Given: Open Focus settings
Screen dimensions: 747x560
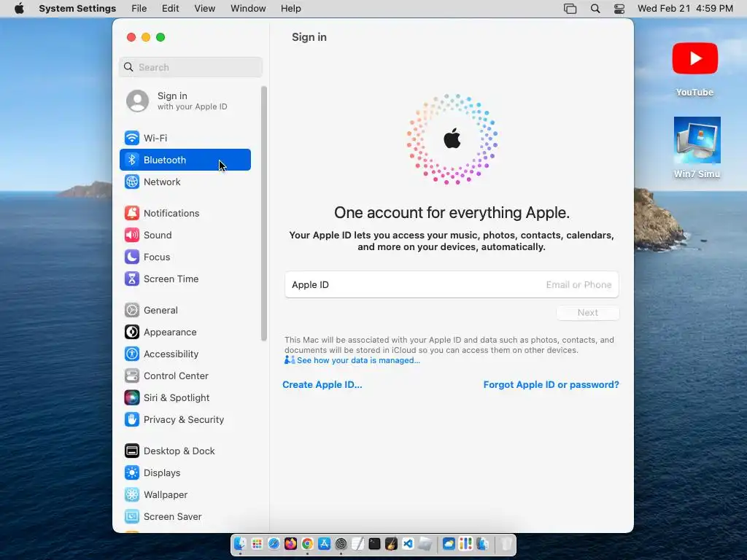Looking at the screenshot, I should click(185, 257).
